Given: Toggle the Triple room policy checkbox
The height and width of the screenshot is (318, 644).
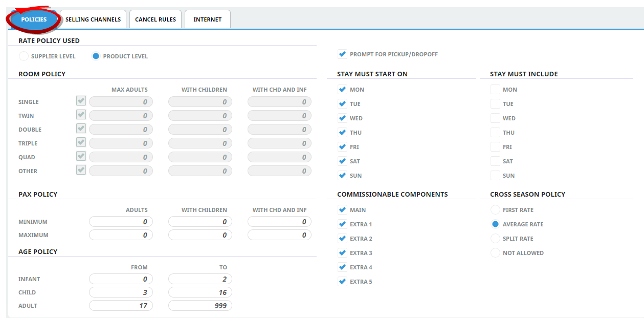Looking at the screenshot, I should pyautogui.click(x=81, y=142).
